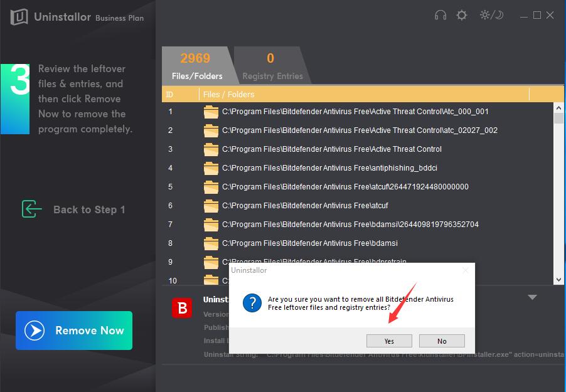Click folder icon in row 6 atcuf
The height and width of the screenshot is (392, 566).
tap(211, 206)
